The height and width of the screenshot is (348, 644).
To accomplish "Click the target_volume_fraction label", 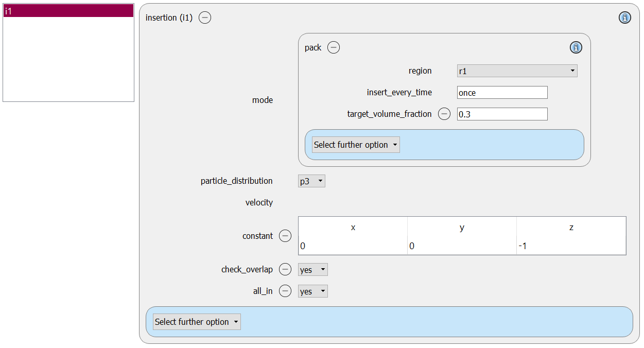I will (390, 114).
